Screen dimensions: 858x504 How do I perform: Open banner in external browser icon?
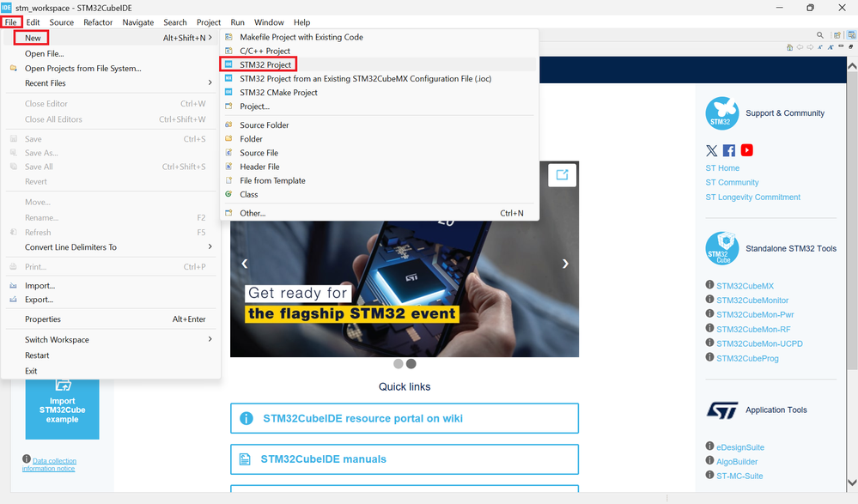(562, 175)
